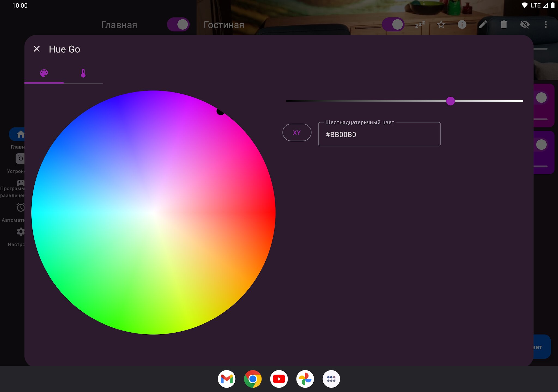
Task: Mark room as favorite with star icon
Action: pyautogui.click(x=441, y=24)
